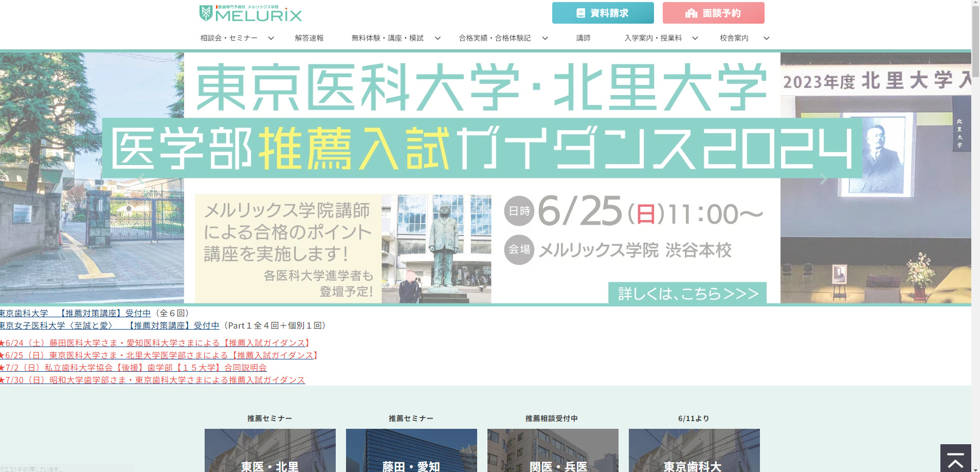This screenshot has width=980, height=472.
Task: Click the 資料請求 button
Action: (603, 13)
